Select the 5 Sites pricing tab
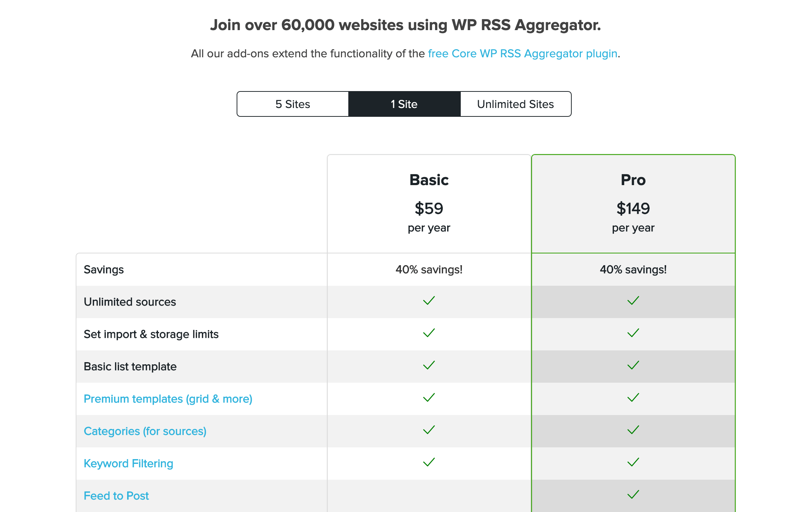 [x=293, y=104]
